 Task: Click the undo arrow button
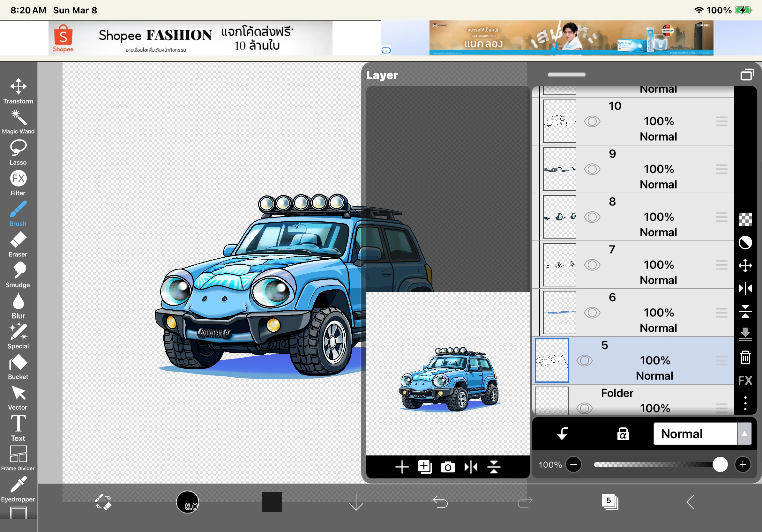pyautogui.click(x=440, y=502)
